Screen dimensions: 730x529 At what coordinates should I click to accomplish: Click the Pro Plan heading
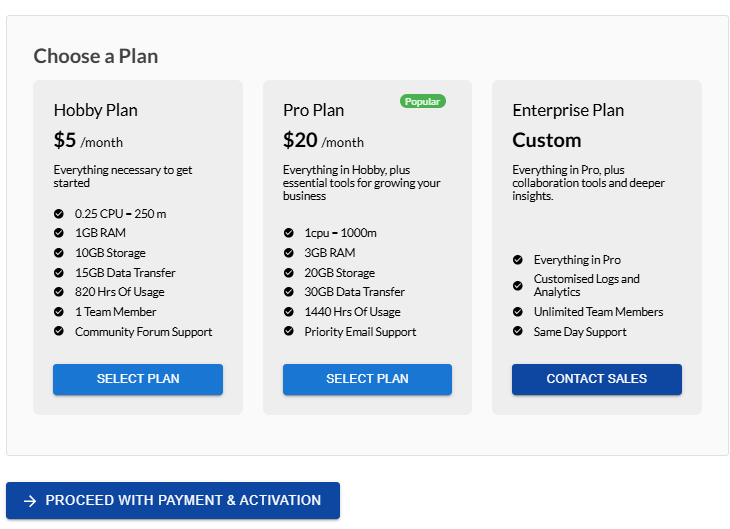point(313,110)
